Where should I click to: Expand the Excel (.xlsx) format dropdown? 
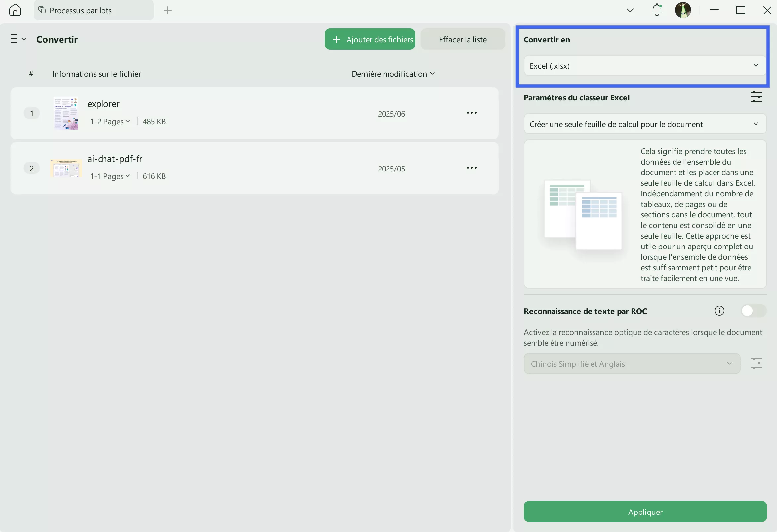pyautogui.click(x=645, y=66)
